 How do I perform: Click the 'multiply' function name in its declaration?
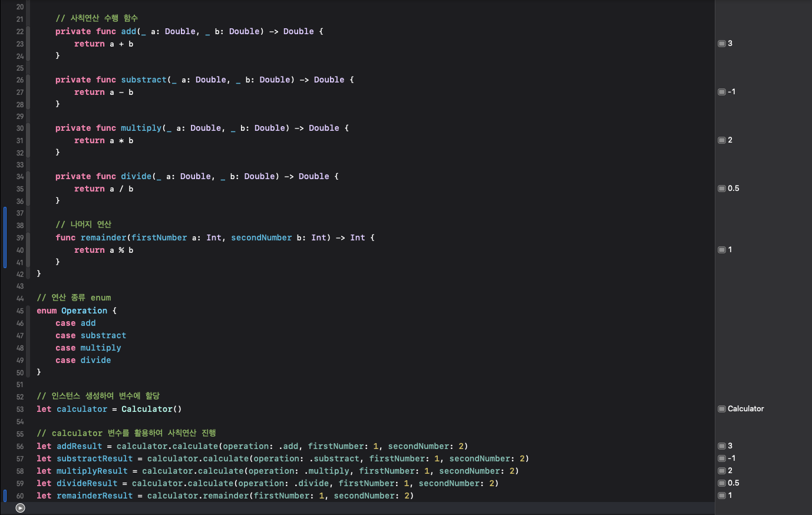coord(141,128)
